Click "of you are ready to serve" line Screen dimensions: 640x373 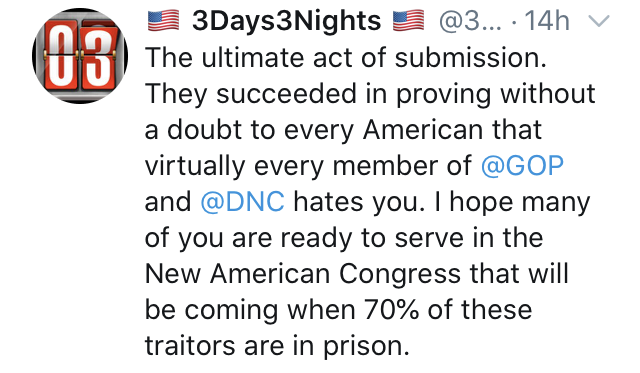(304, 238)
